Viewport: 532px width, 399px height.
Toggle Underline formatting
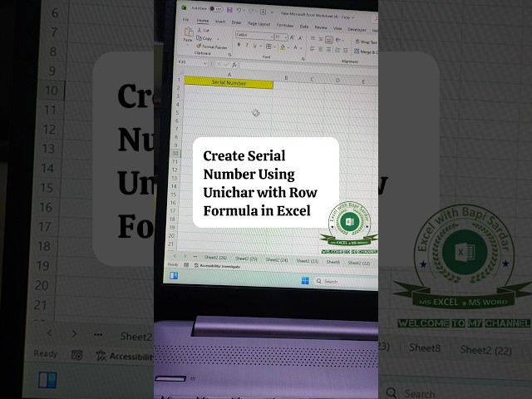[255, 46]
